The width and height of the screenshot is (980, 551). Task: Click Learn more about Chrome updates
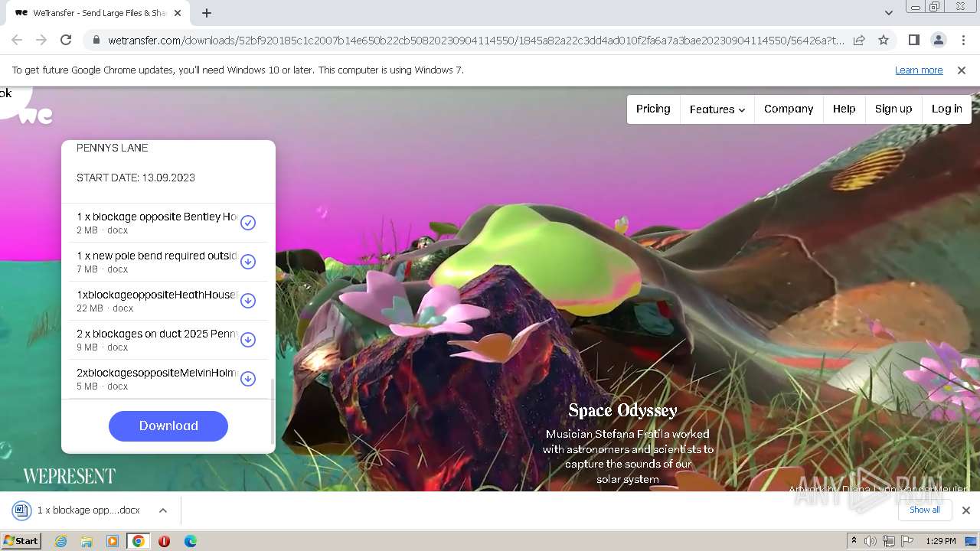click(919, 70)
